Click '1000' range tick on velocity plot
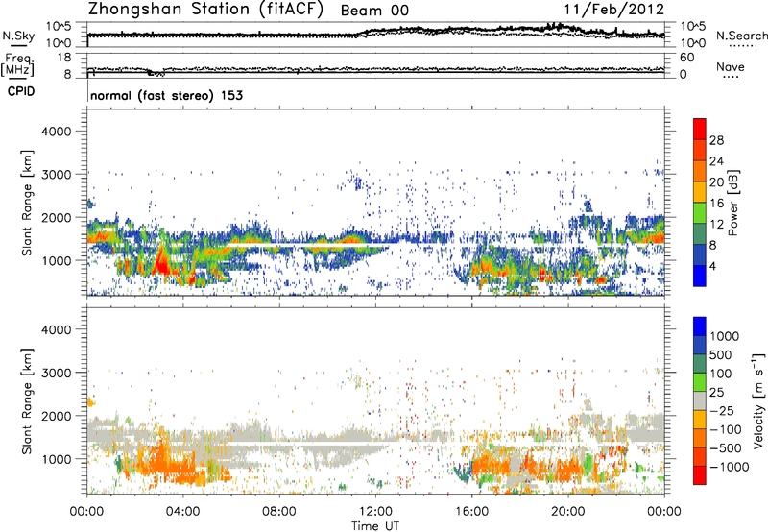Viewport: 768px width, 532px height. pyautogui.click(x=57, y=459)
